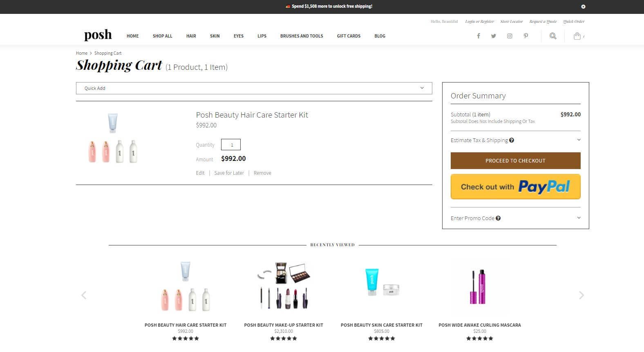Click POSH WIDE AWAKE CURLING MASCARA title
This screenshot has width=644, height=352.
tap(480, 325)
